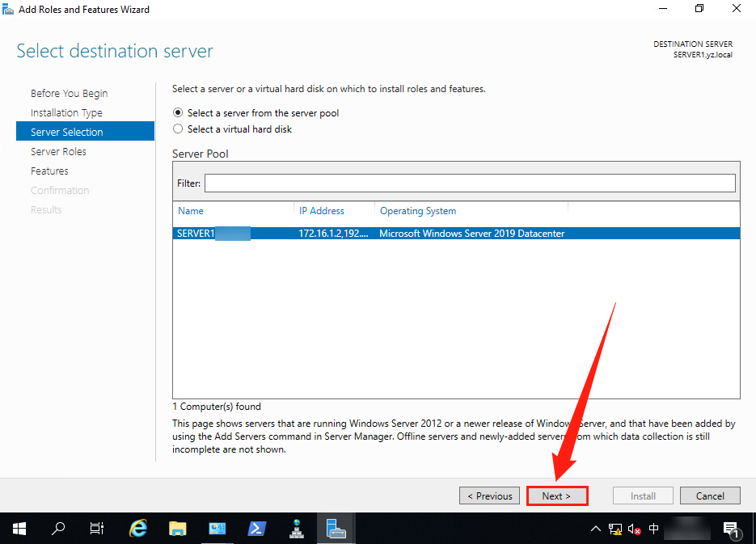Open Server Manager taskbar icon
The image size is (756, 544).
pos(217,529)
